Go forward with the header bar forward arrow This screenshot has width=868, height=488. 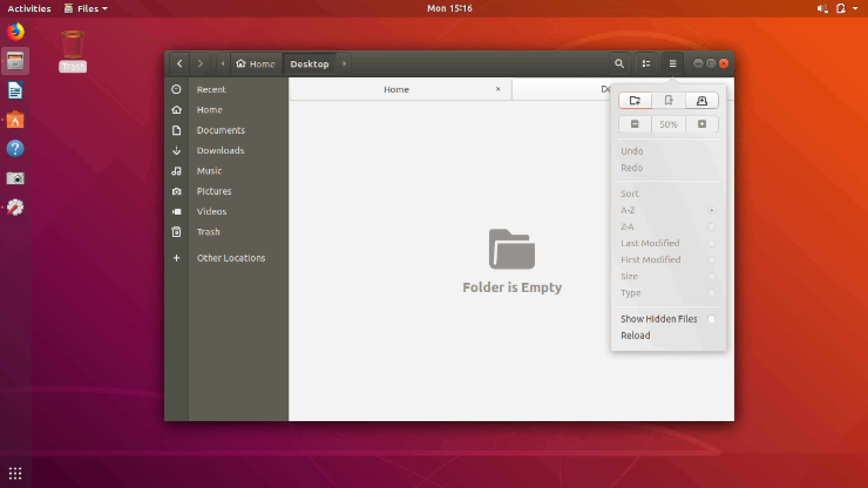click(x=200, y=64)
